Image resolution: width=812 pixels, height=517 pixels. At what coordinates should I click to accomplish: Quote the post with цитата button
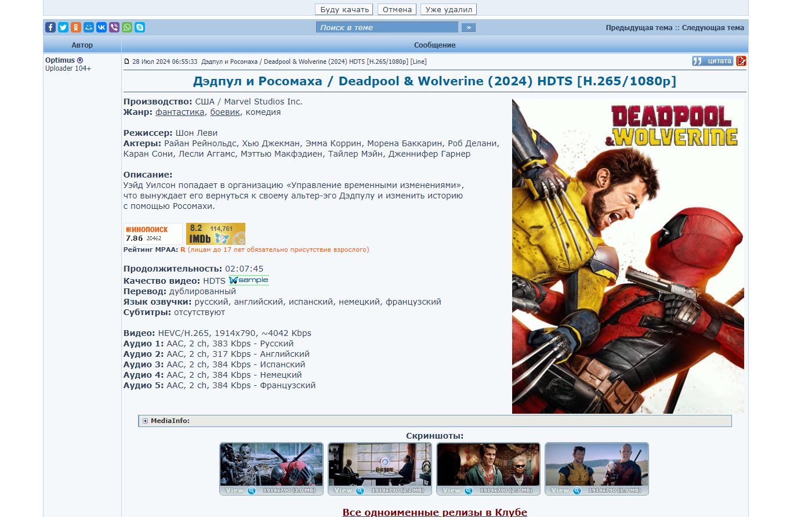[x=713, y=61]
